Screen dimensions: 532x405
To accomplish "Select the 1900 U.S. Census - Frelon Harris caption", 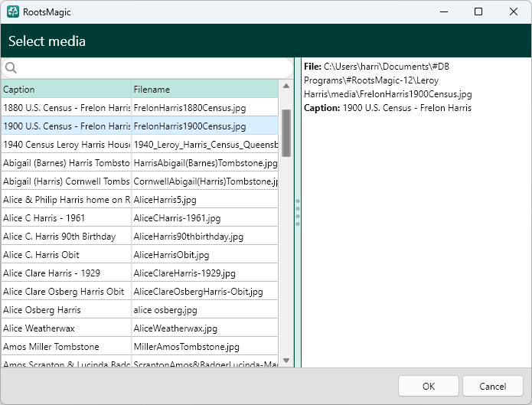I will (x=67, y=126).
